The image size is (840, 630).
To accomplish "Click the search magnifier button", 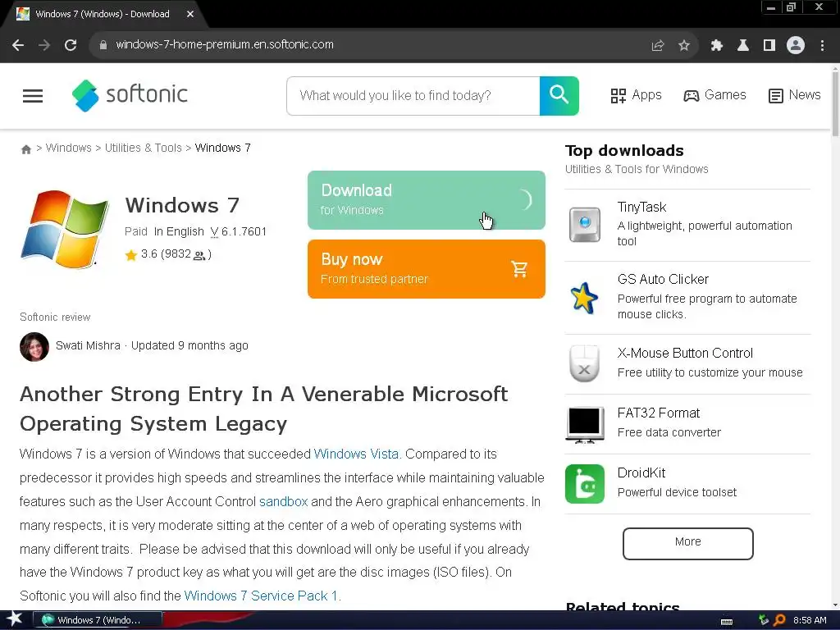I will pyautogui.click(x=559, y=96).
